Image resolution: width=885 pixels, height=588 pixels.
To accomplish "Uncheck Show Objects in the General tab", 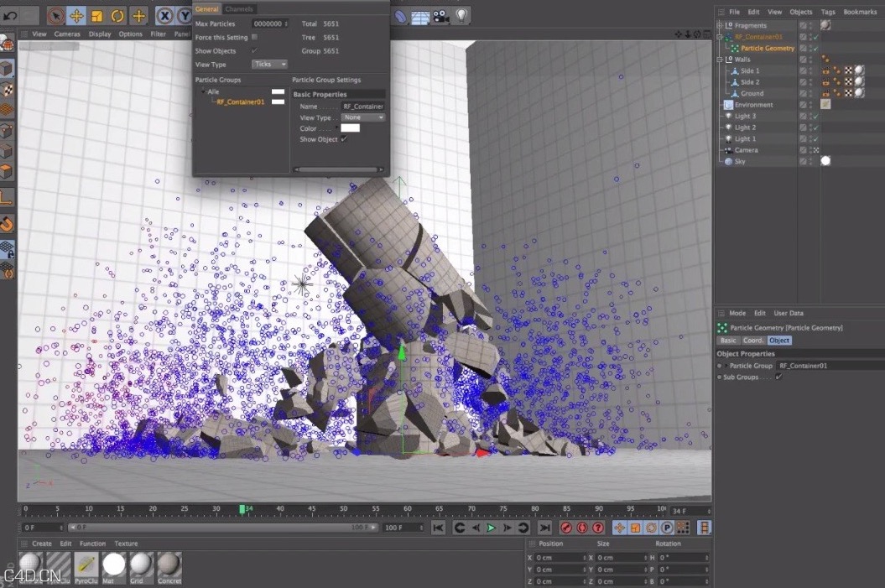I will 255,51.
